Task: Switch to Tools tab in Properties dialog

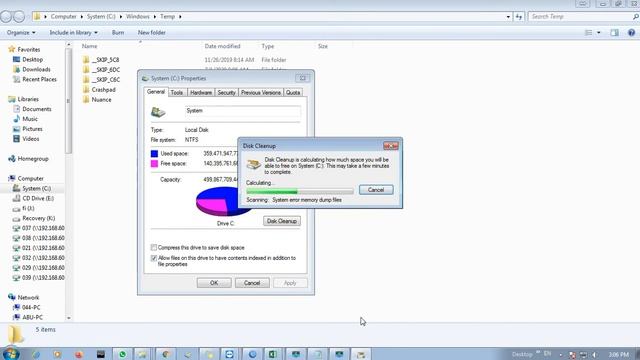Action: coord(177,93)
